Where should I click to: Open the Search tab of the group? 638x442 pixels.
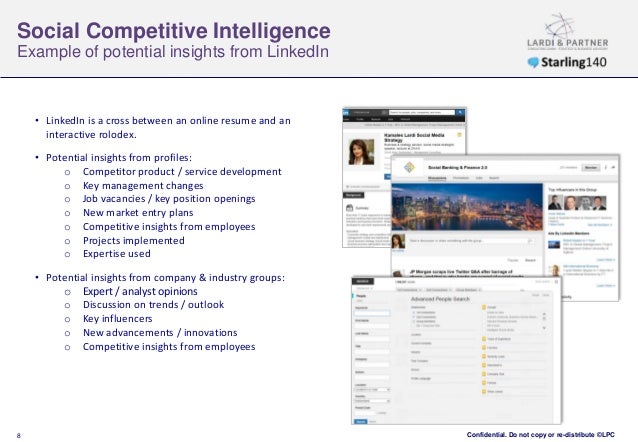pos(494,178)
